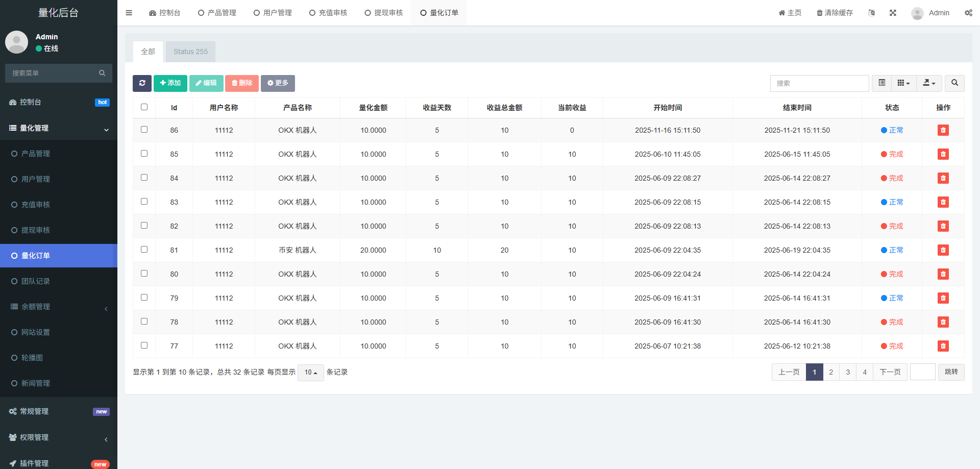The height and width of the screenshot is (469, 980).
Task: Delete order 86 using trash icon
Action: 943,130
